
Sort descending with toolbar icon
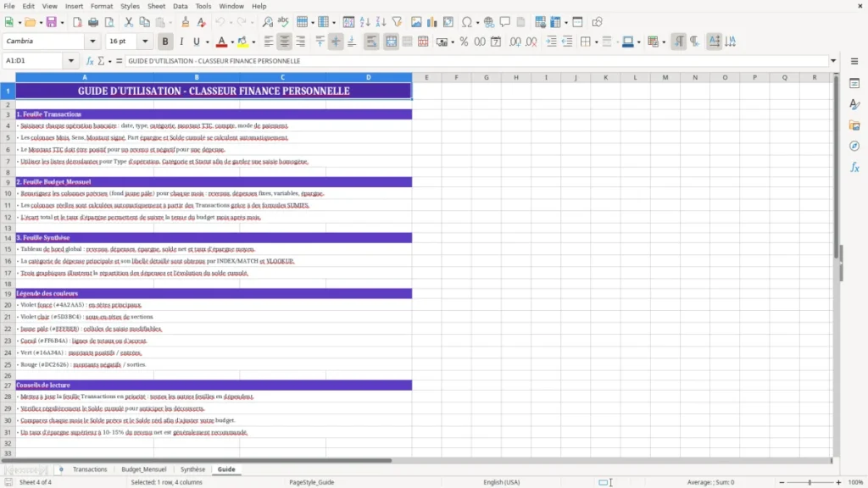[x=381, y=22]
